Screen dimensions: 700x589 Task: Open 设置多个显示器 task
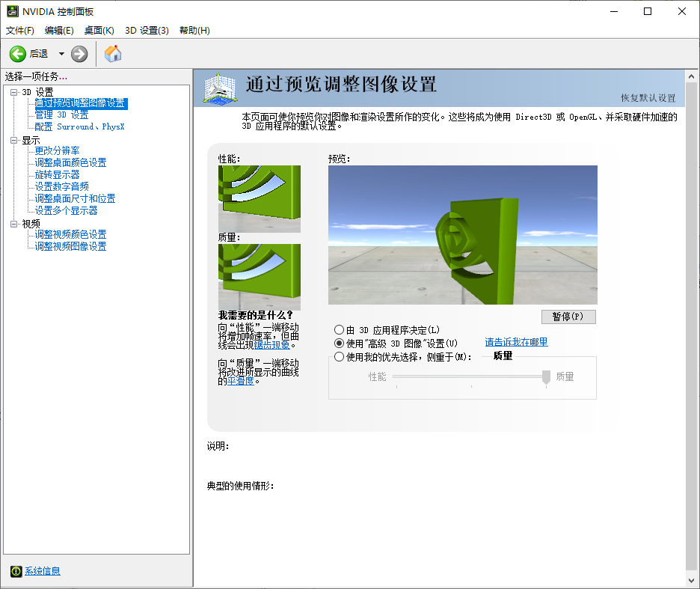pyautogui.click(x=66, y=210)
